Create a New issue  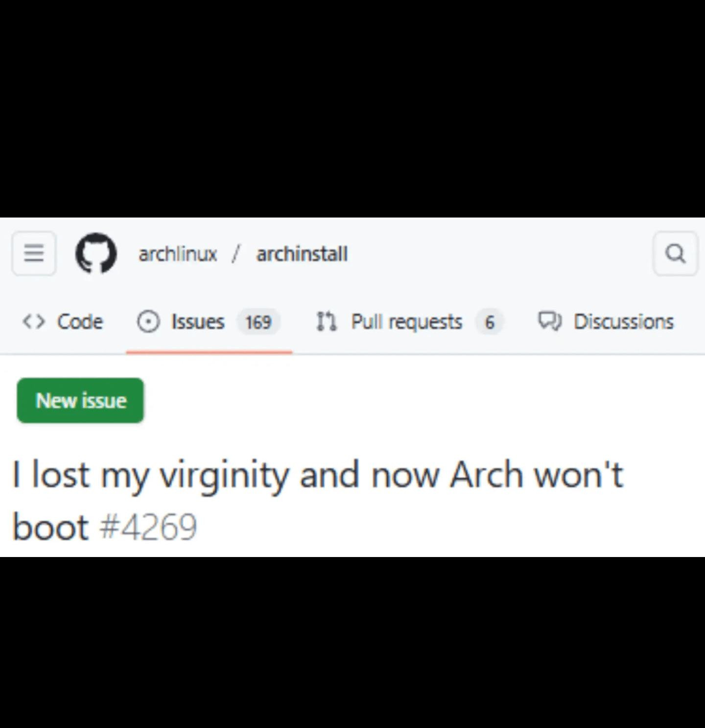pyautogui.click(x=81, y=400)
